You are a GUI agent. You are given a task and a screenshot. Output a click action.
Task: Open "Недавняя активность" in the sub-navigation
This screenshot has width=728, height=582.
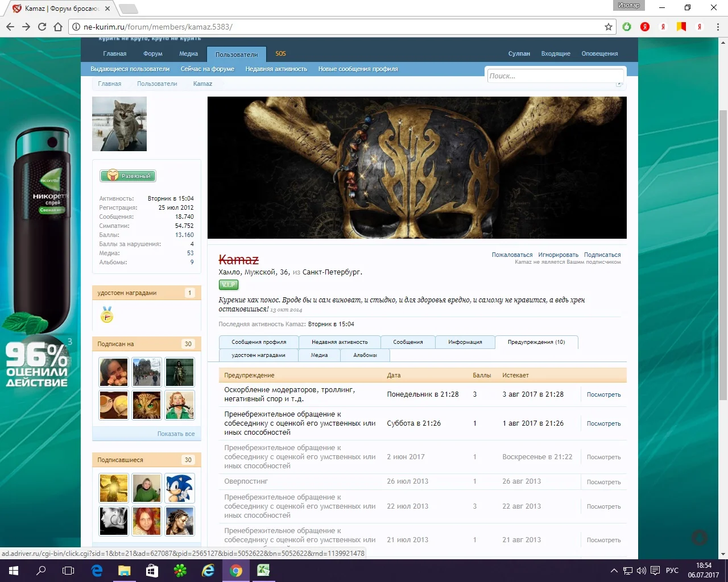point(276,68)
